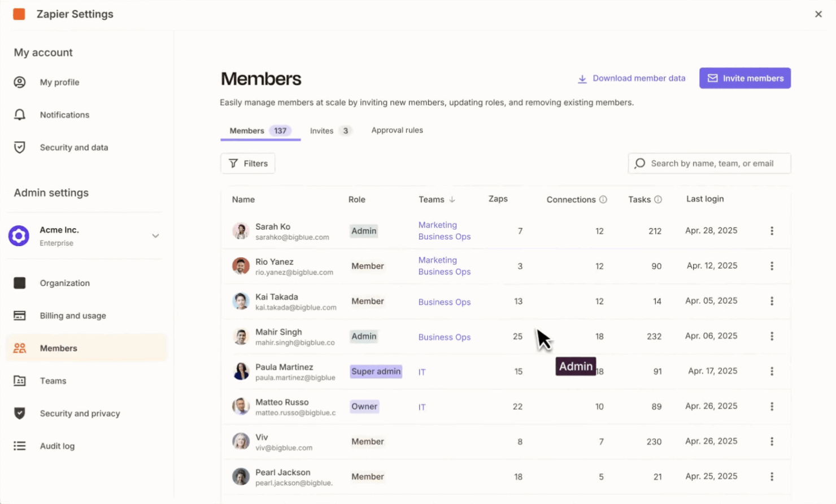This screenshot has height=504, width=836.
Task: Open the Filters panel
Action: 247,163
